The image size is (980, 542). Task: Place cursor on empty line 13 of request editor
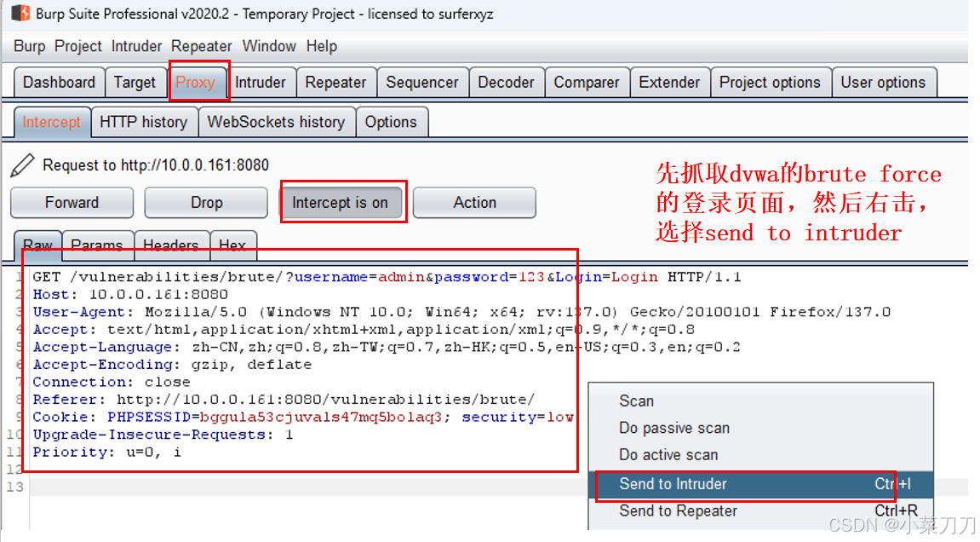click(x=309, y=487)
